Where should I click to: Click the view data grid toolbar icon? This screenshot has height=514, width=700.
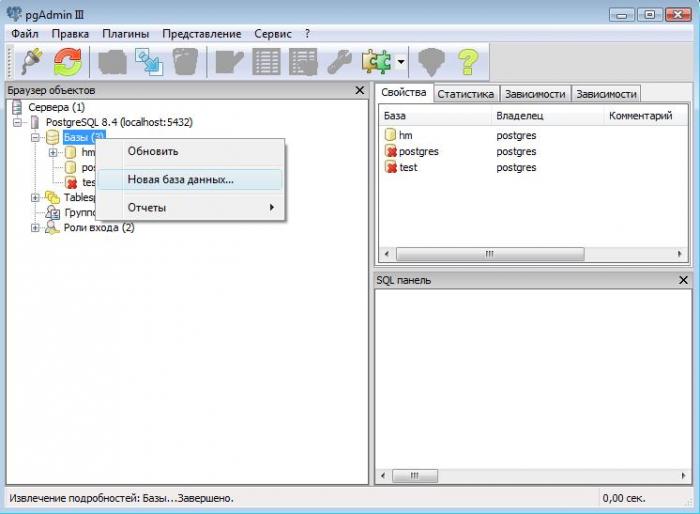267,62
